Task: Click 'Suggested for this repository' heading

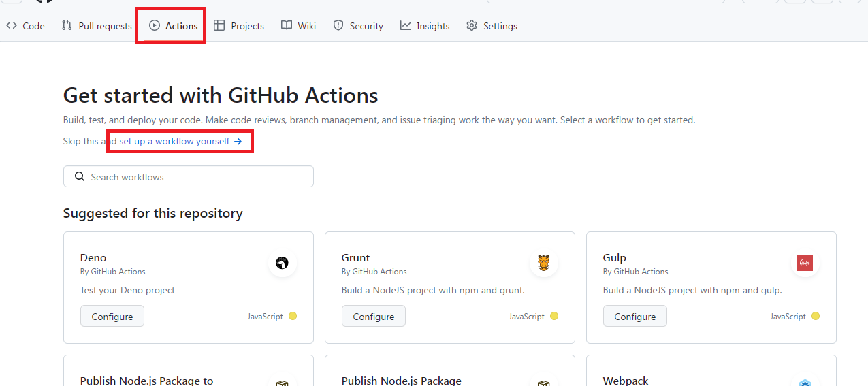Action: 153,213
